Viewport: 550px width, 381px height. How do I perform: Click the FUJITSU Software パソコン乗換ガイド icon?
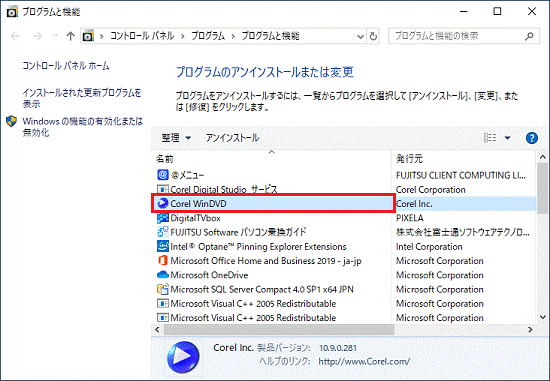tap(163, 232)
